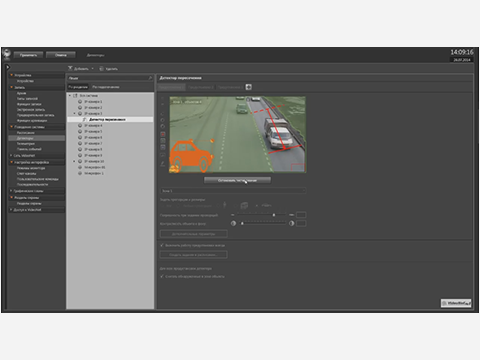Viewport: 480px width, 360px height.
Task: Click the button directly below the video preview
Action: (237, 180)
